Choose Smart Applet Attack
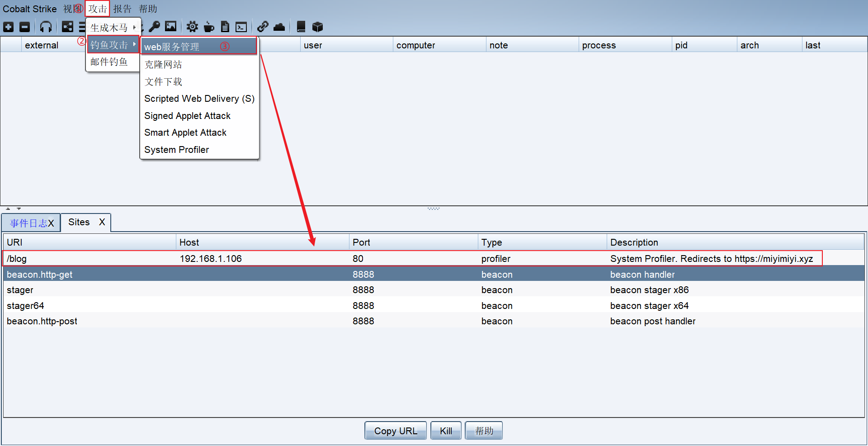 pyautogui.click(x=199, y=133)
